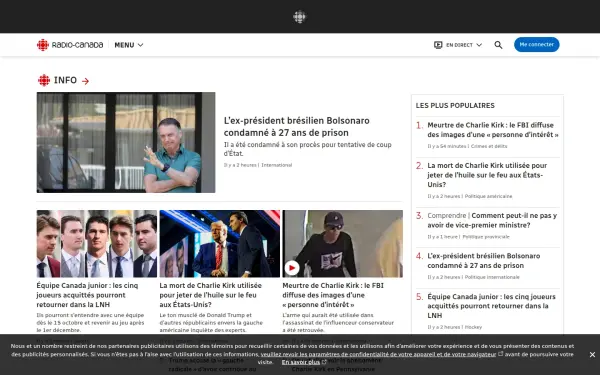Image resolution: width=600 pixels, height=375 pixels.
Task: Open popular item 2 about Charlie Kirk's death
Action: point(487,175)
